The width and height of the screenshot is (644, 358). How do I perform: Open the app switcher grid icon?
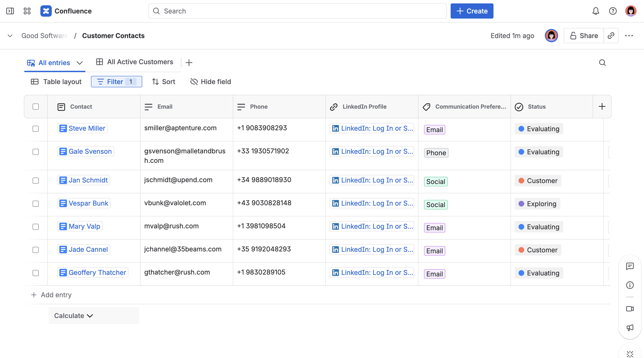coord(27,11)
